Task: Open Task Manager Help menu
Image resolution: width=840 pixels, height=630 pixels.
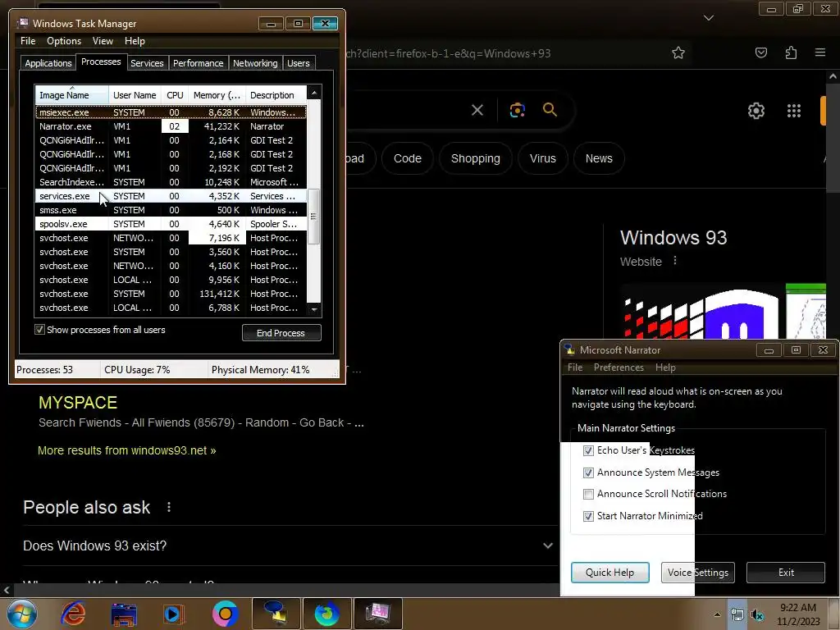Action: click(135, 41)
